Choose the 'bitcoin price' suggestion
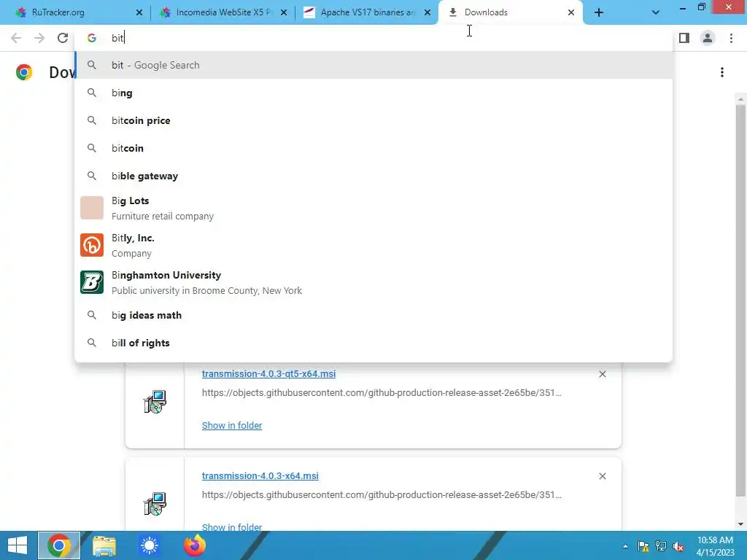The height and width of the screenshot is (560, 747). click(373, 120)
